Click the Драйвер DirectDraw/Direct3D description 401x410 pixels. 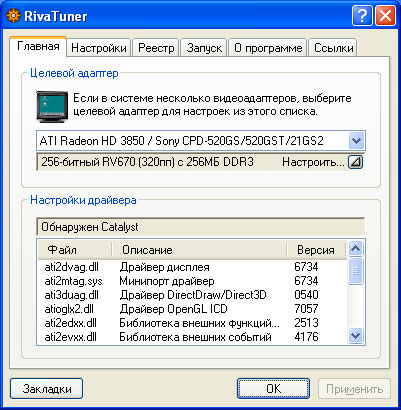coord(193,295)
